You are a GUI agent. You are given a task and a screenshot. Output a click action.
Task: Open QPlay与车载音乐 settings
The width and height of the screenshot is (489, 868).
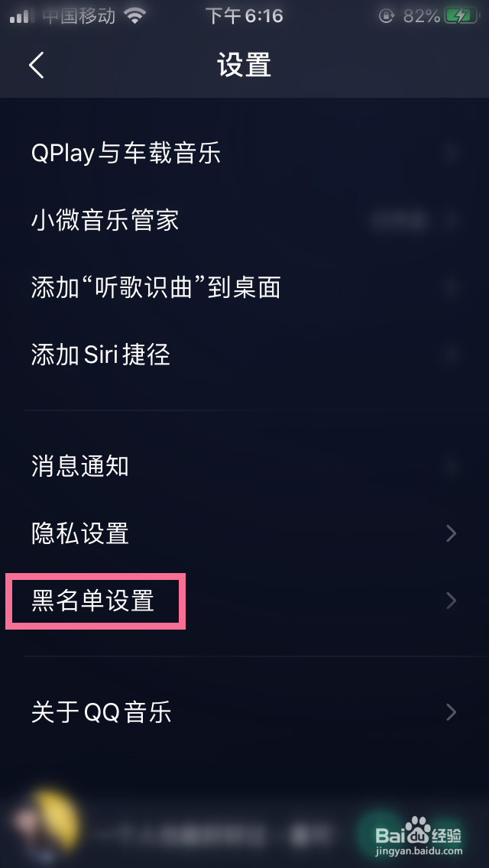coord(125,153)
